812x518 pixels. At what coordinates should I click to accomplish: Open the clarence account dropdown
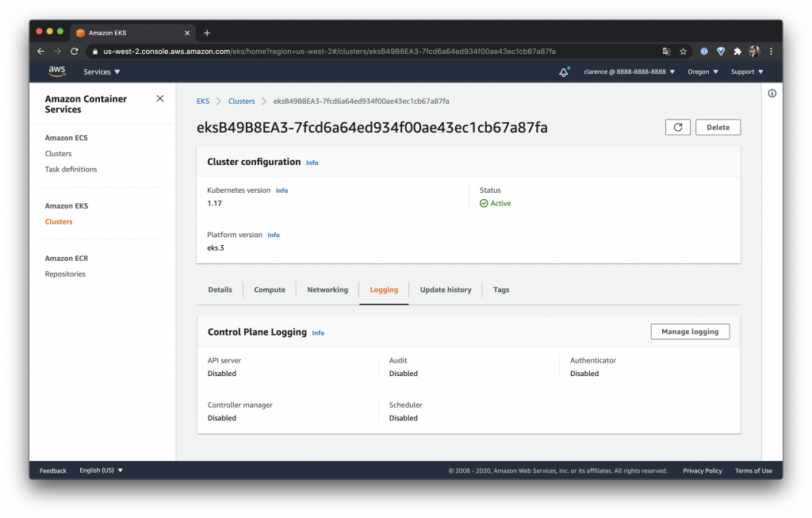pos(629,72)
